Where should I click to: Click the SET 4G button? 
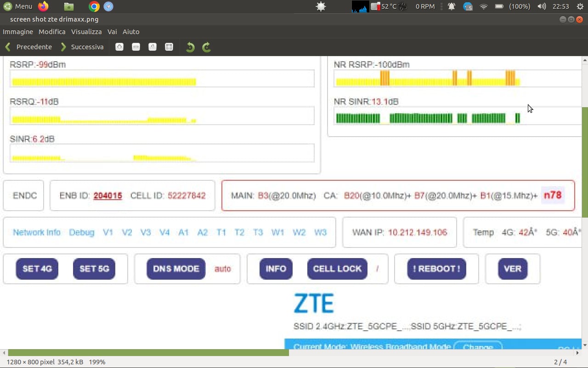click(x=37, y=269)
